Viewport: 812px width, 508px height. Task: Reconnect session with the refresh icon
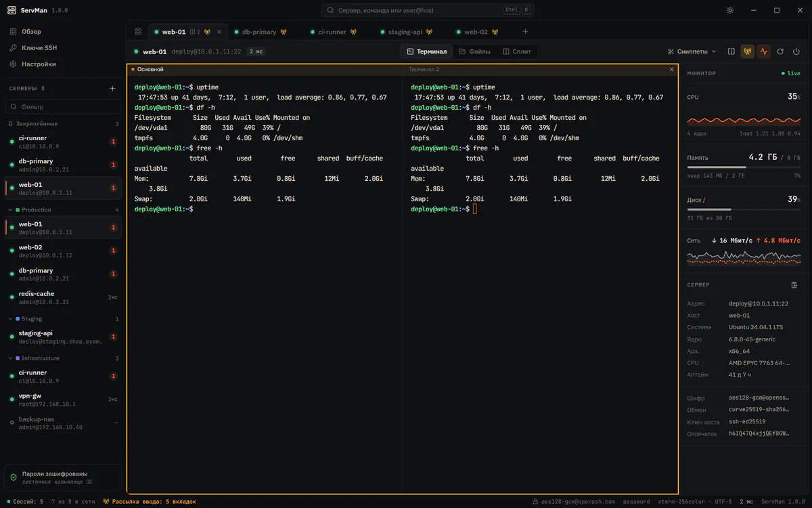(780, 51)
